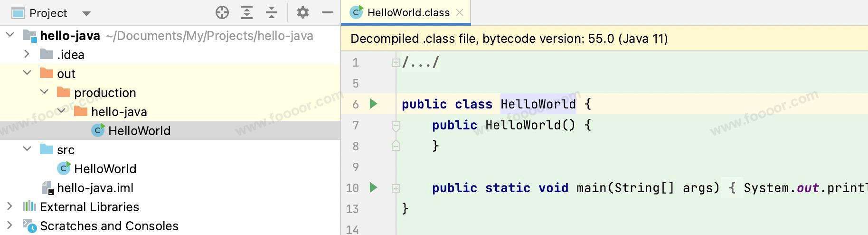868x235 pixels.
Task: Unfold the main method body
Action: (396, 188)
